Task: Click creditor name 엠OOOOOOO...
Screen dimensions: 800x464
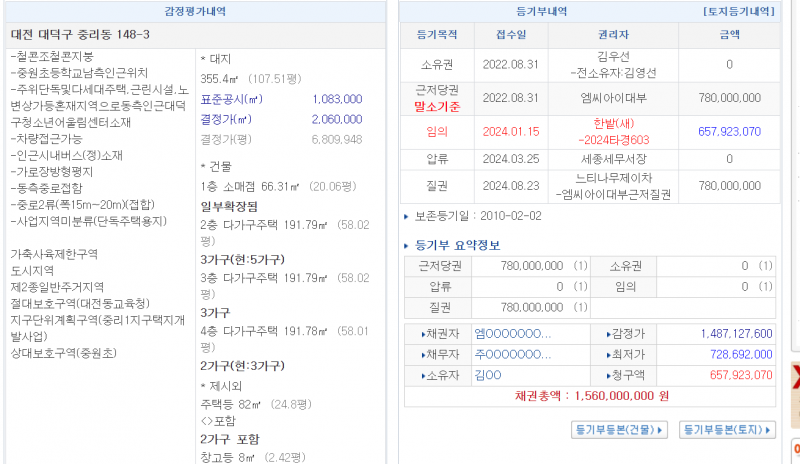Action: [x=512, y=334]
